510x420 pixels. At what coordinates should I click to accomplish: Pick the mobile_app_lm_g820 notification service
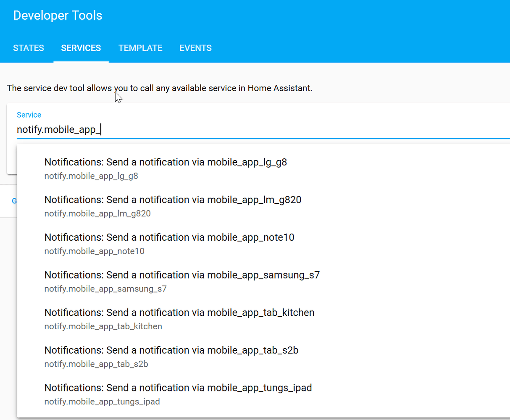tap(263, 206)
